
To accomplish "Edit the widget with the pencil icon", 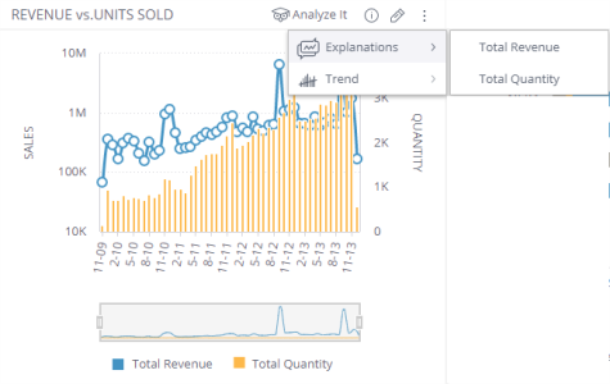I will 397,16.
